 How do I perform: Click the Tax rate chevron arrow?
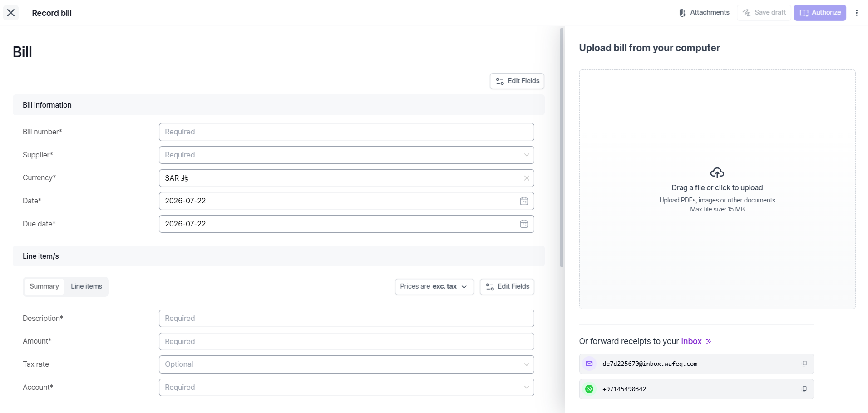tap(527, 364)
